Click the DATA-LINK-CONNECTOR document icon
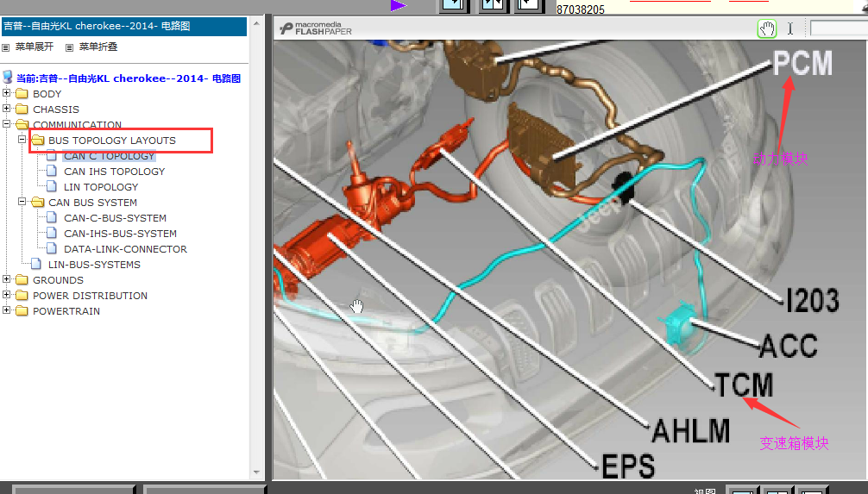868x494 pixels. point(52,248)
